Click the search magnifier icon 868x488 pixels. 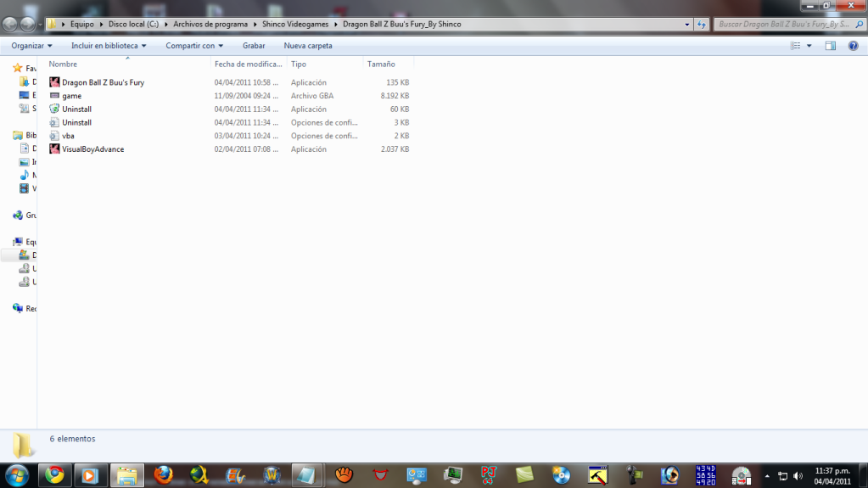point(860,25)
